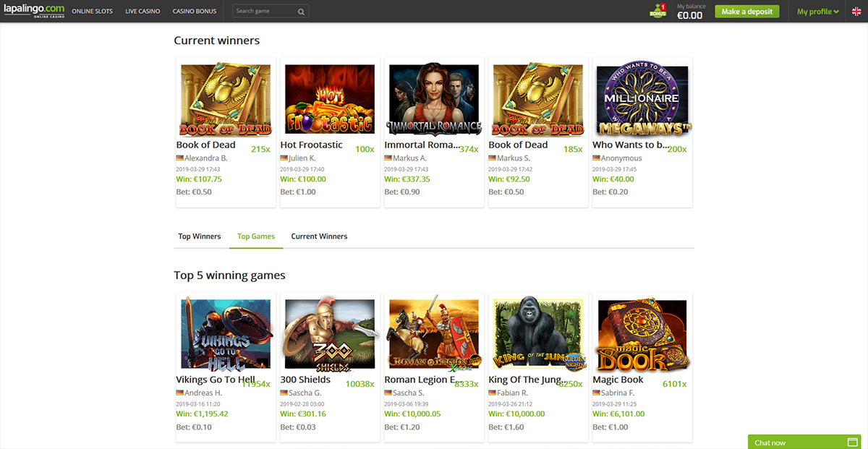Click German flag next to Andreas H.
The image size is (868, 449).
(180, 393)
